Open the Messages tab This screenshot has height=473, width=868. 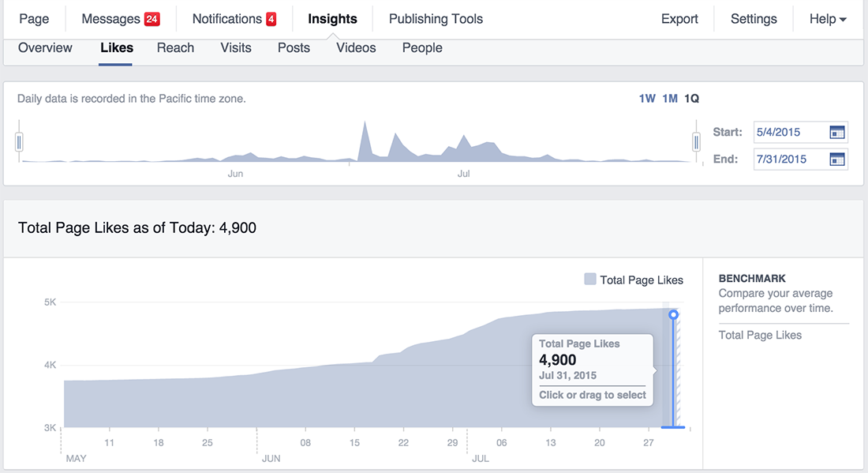(x=110, y=19)
